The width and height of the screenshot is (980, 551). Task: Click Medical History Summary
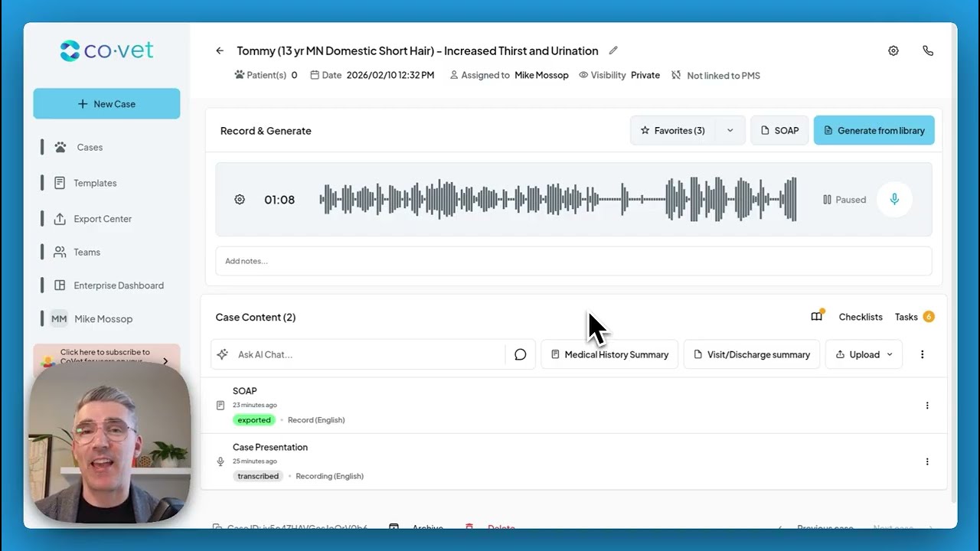click(609, 354)
